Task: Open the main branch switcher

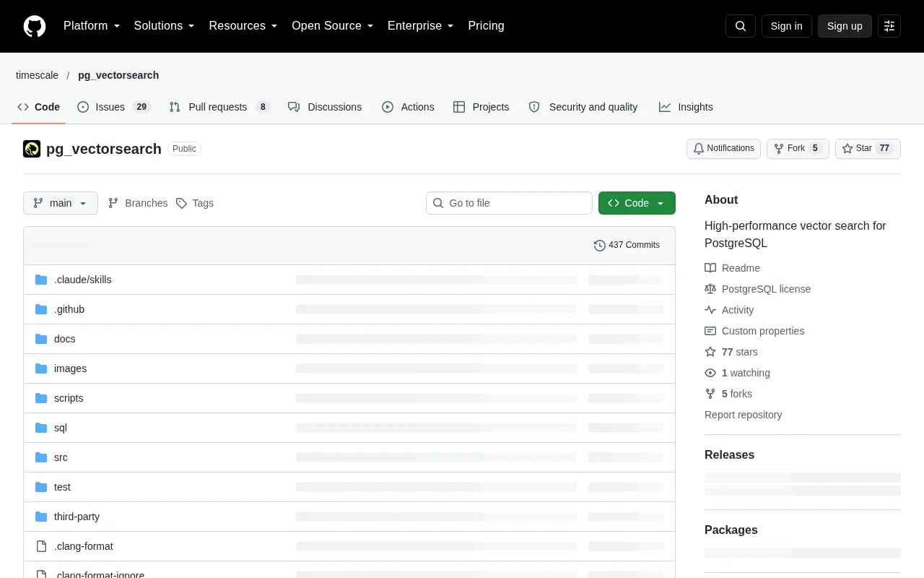Action: tap(61, 203)
